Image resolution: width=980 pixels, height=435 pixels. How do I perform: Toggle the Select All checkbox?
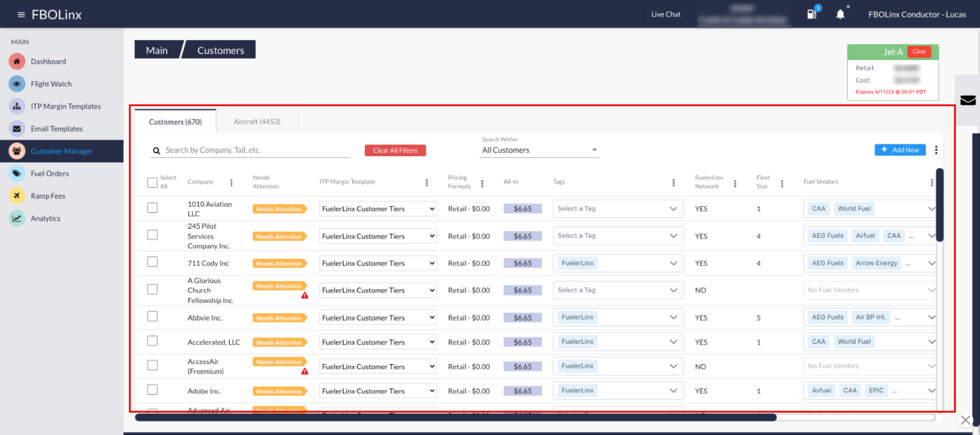click(x=153, y=182)
